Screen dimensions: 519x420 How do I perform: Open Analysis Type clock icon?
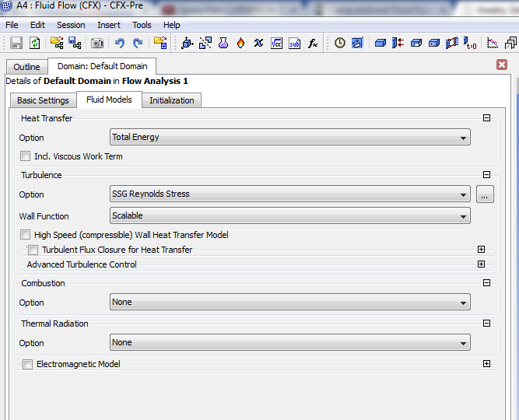click(x=339, y=43)
